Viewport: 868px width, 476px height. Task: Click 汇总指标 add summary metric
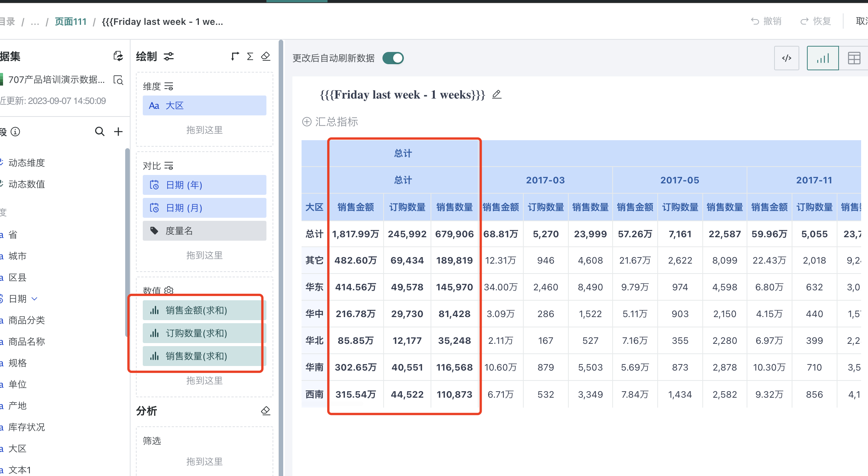(x=330, y=122)
